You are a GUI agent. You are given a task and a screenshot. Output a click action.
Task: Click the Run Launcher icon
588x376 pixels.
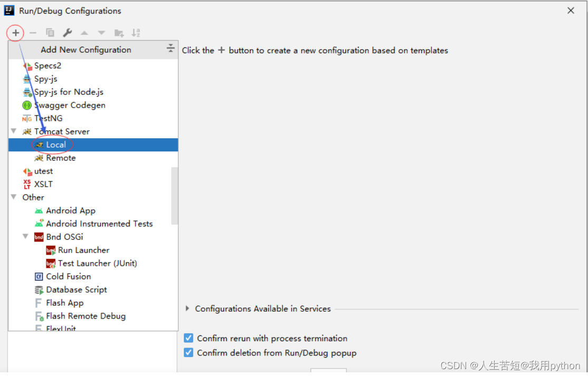[x=51, y=250]
